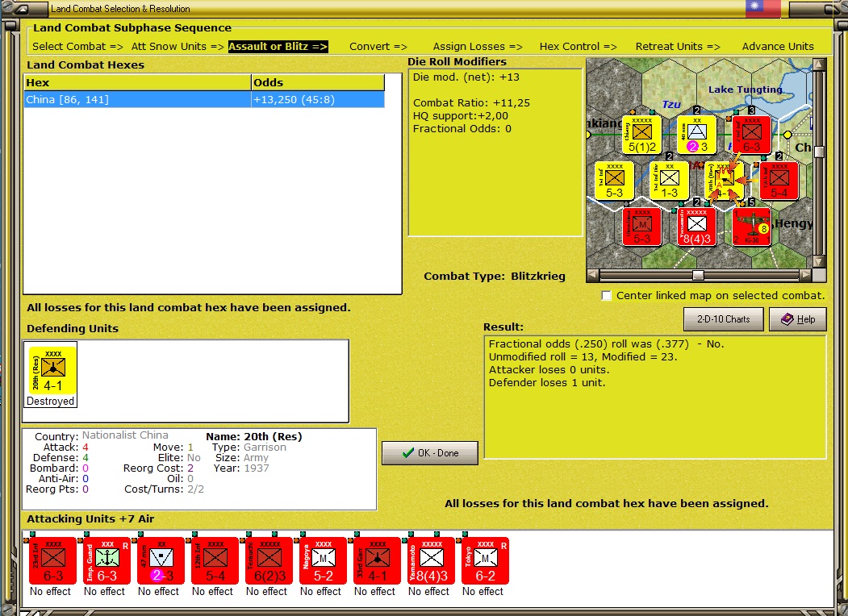Click red 5-4 infantry counter on map
Image resolution: width=848 pixels, height=616 pixels.
click(779, 181)
